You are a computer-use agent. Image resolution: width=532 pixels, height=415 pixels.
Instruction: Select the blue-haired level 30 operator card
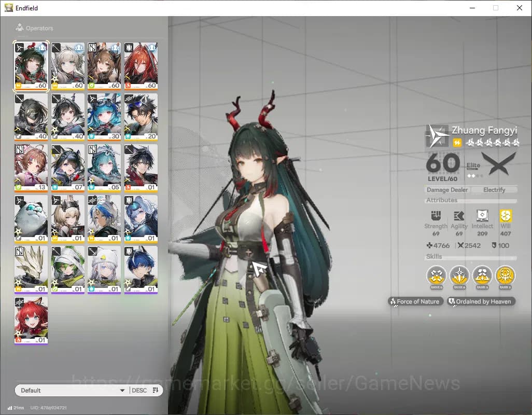coord(104,117)
